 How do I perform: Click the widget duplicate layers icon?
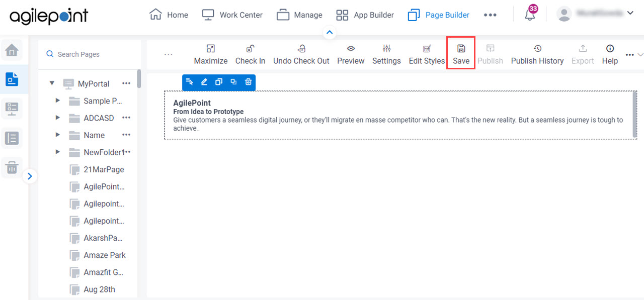(x=233, y=82)
